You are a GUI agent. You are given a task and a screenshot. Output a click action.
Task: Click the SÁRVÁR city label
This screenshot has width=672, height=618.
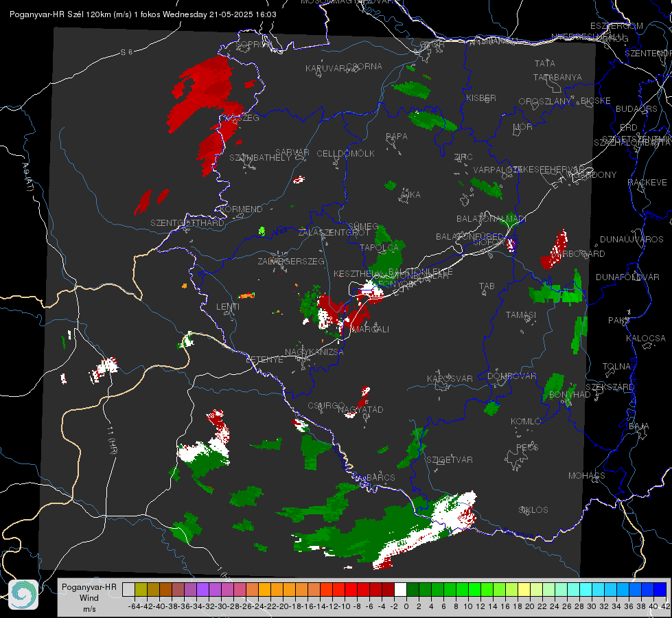click(292, 152)
